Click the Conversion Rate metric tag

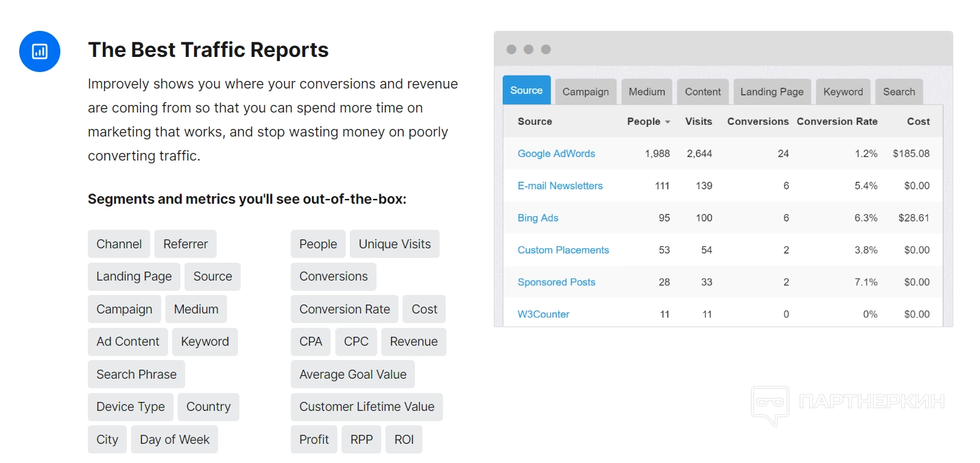coord(344,309)
